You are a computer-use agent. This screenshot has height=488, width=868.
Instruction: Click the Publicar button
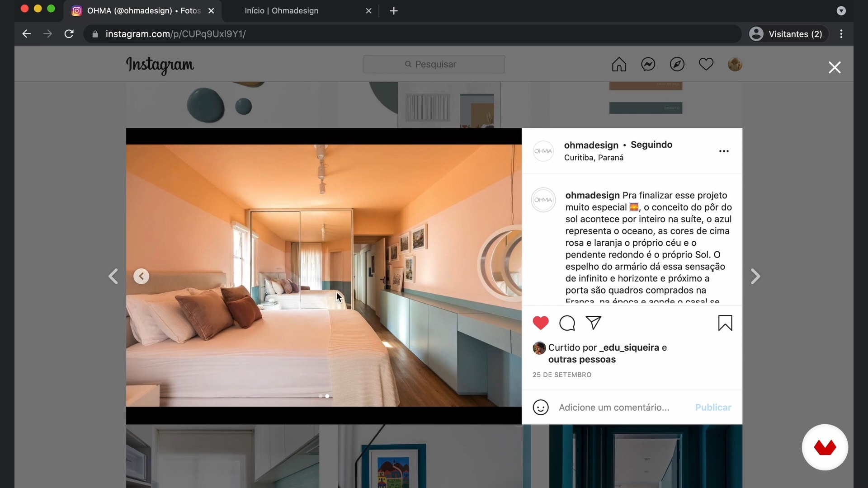tap(713, 408)
